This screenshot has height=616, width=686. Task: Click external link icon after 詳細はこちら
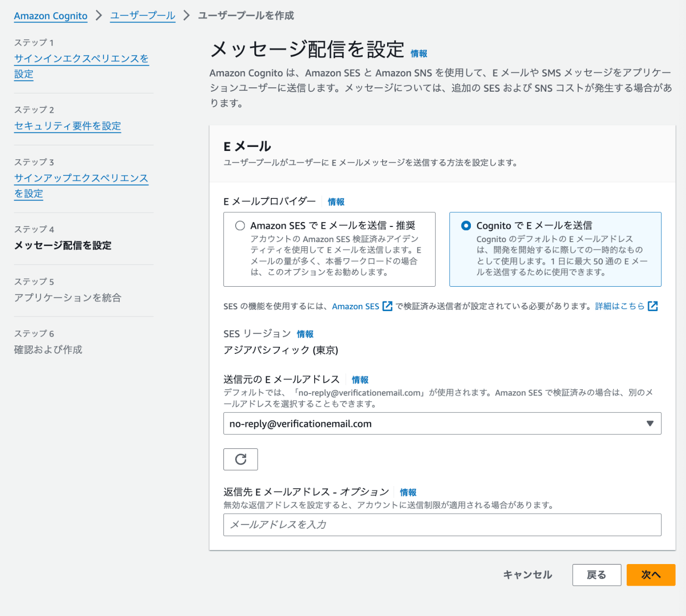[653, 306]
